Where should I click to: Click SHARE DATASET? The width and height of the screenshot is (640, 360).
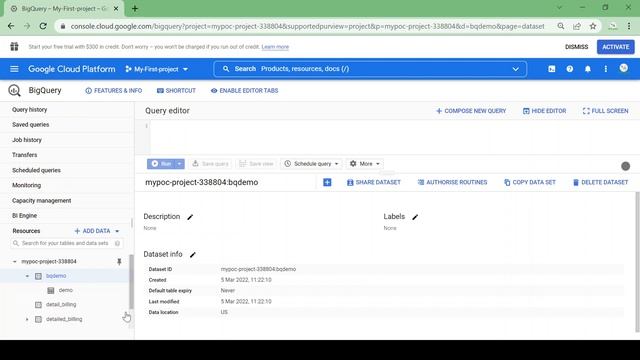[x=373, y=182]
